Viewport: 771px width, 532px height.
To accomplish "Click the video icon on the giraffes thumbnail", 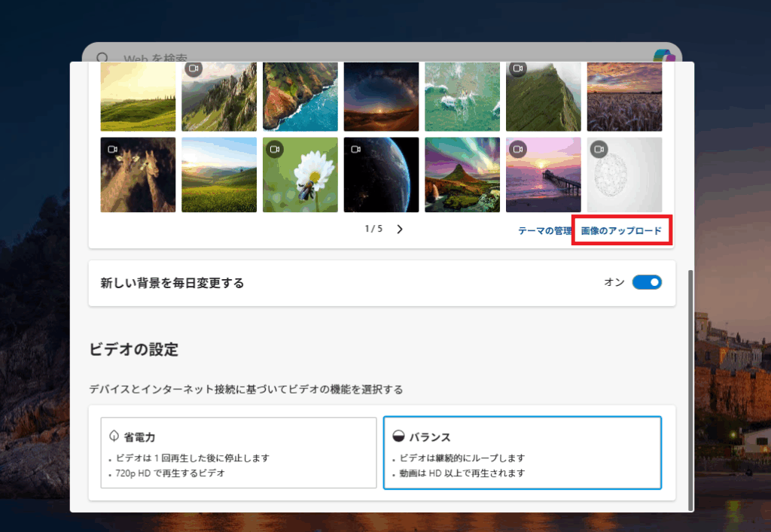I will (112, 149).
